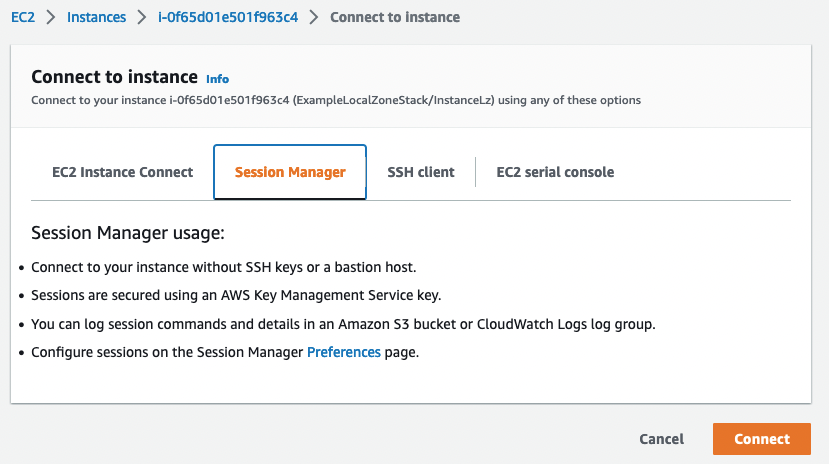Switch to the EC2 Instance Connect tab
The image size is (829, 464).
click(x=123, y=172)
